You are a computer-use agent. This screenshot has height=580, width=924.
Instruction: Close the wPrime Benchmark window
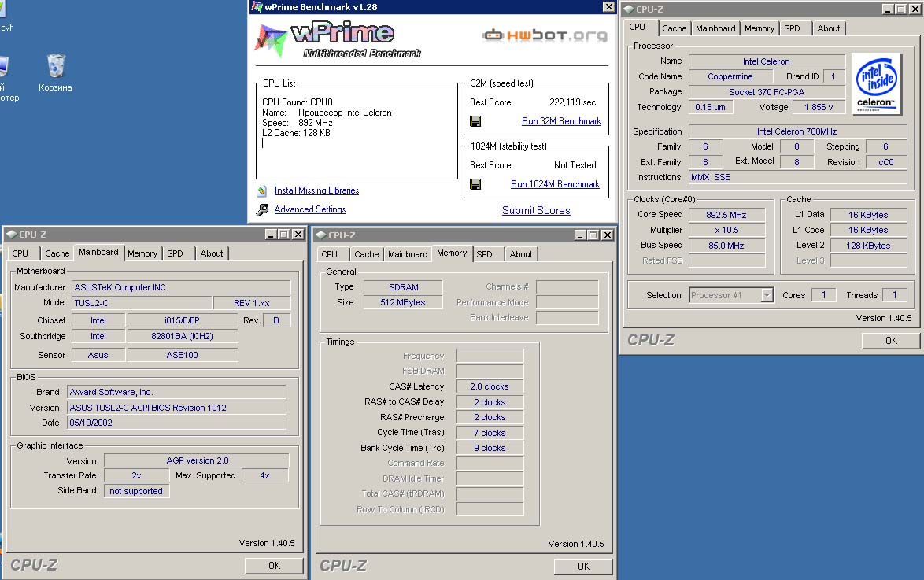pyautogui.click(x=608, y=6)
